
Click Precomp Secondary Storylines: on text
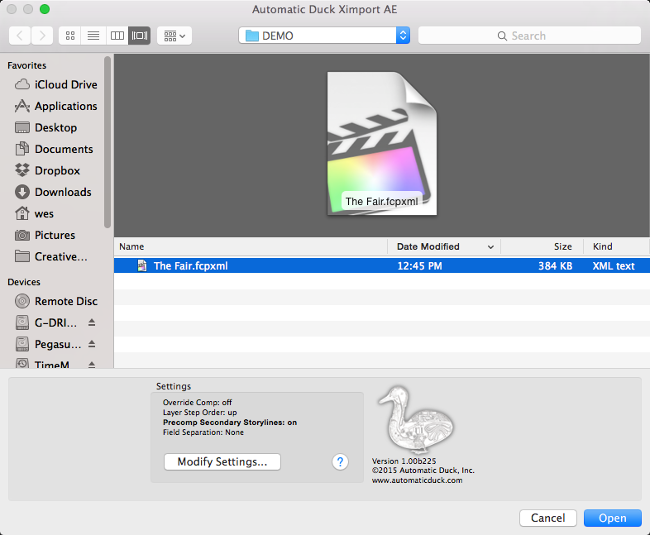(230, 422)
